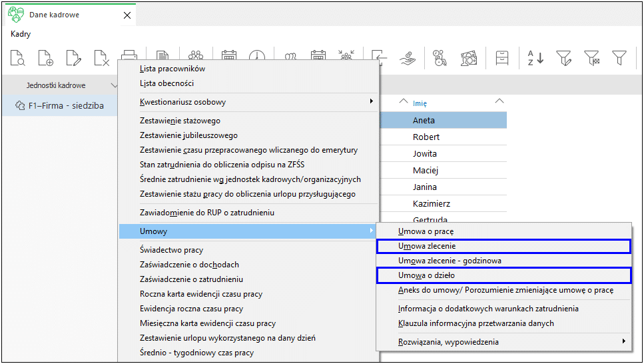Choose plain Umowa zlecenie from the submenu

(503, 247)
